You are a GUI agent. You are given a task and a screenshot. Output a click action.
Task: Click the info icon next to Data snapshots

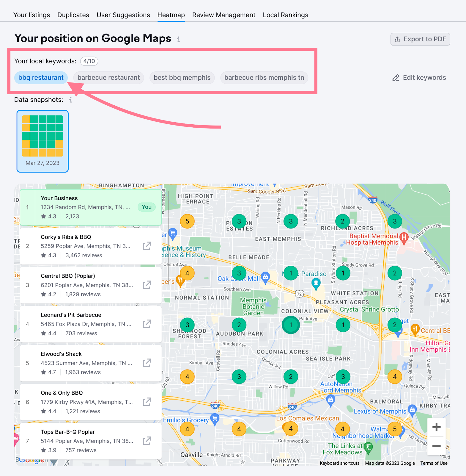click(x=70, y=100)
